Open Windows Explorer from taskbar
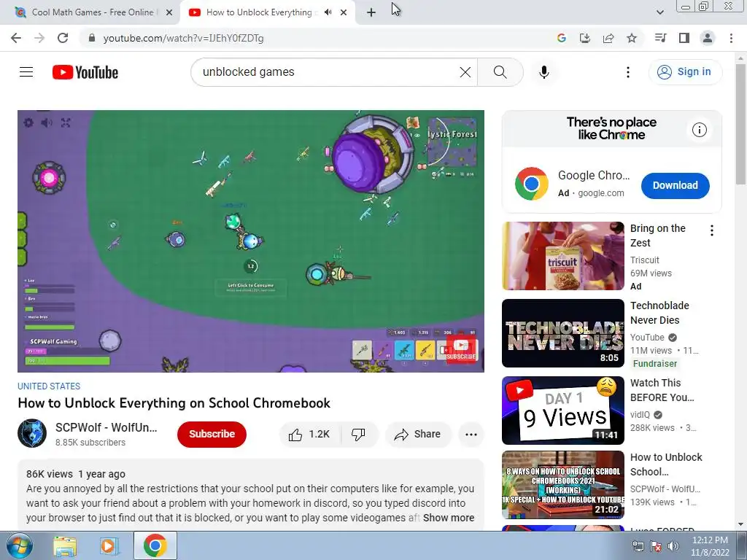Screen dimensions: 747x560 (x=65, y=546)
